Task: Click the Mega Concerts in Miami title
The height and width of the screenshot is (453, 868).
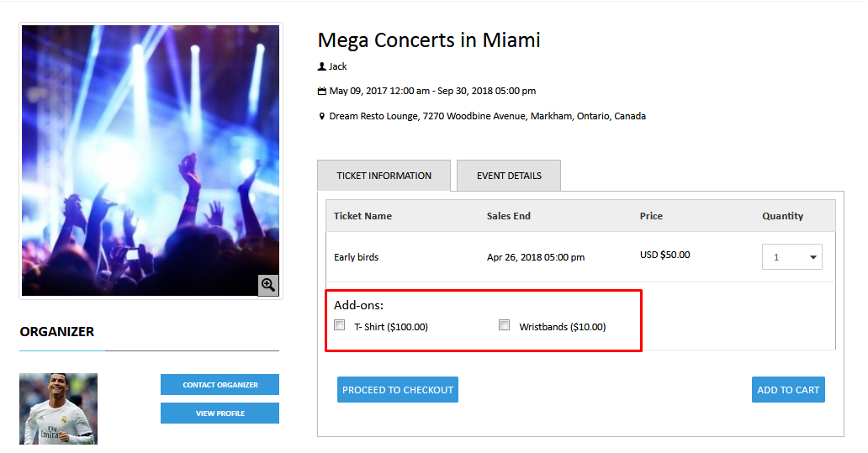Action: pos(429,40)
